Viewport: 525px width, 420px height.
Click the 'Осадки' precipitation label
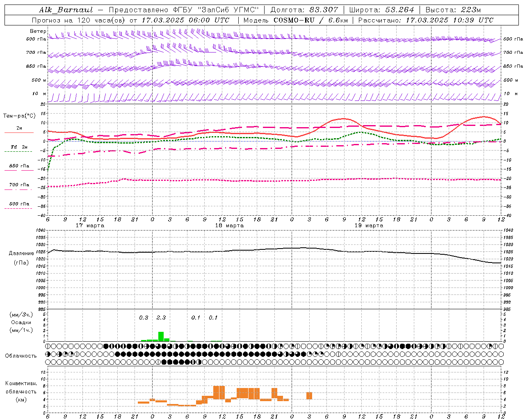pos(21,322)
